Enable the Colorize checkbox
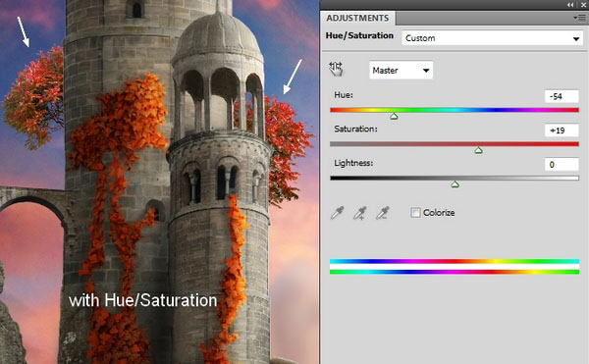 (415, 212)
